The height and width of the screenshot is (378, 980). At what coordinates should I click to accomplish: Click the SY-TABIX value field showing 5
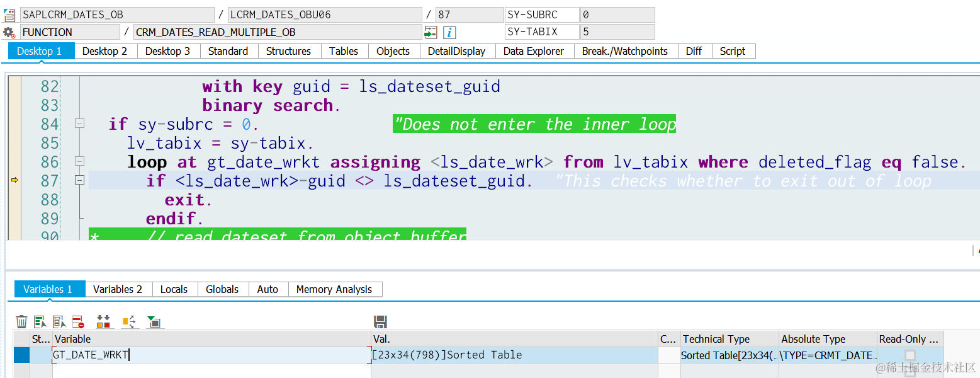coord(617,32)
